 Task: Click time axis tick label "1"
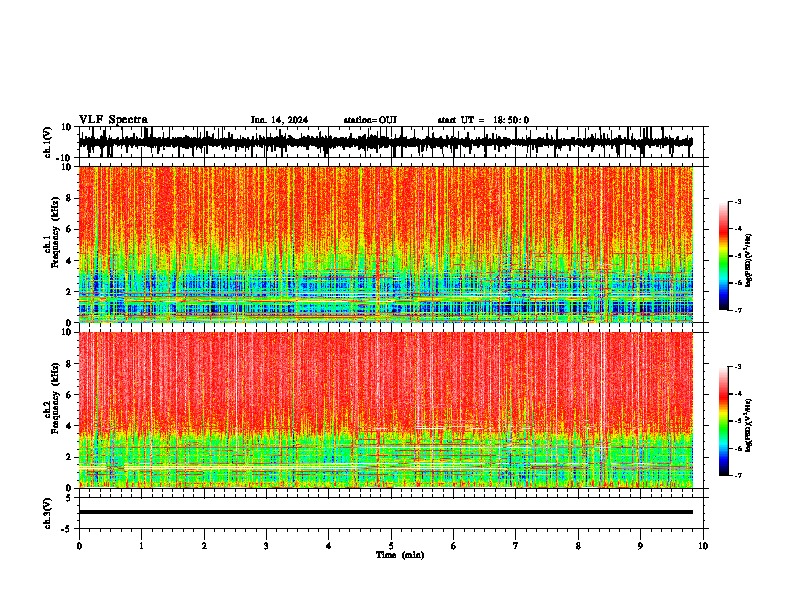141,546
